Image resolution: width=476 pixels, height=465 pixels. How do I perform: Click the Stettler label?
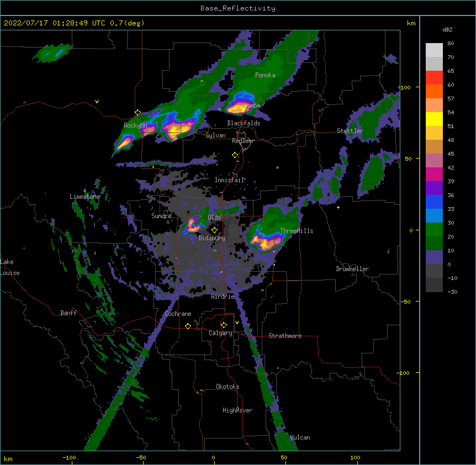[350, 131]
